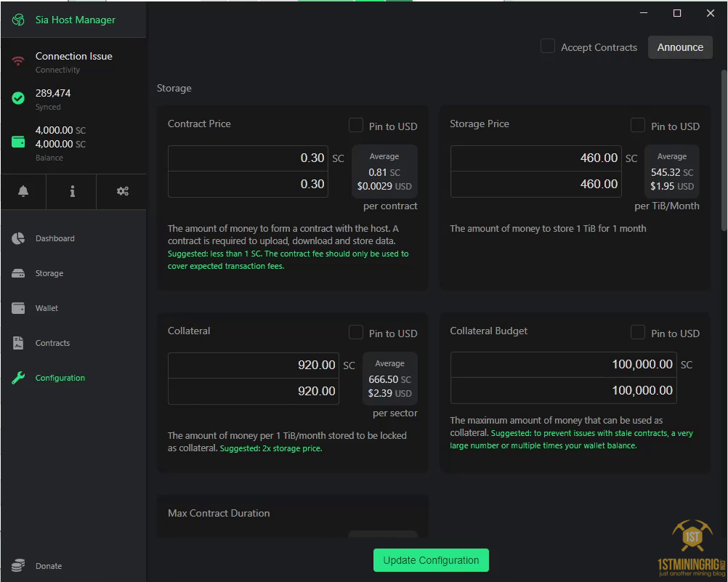The height and width of the screenshot is (582, 728).
Task: Click the green synced checkmark icon
Action: 18,98
